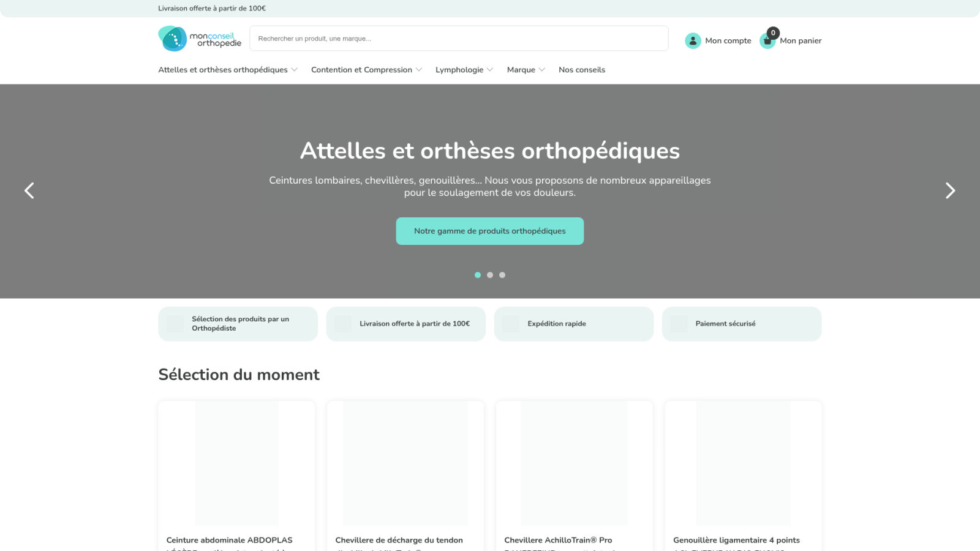The height and width of the screenshot is (551, 980).
Task: Open Genouillère ligamentaire 4 points image
Action: point(744,463)
